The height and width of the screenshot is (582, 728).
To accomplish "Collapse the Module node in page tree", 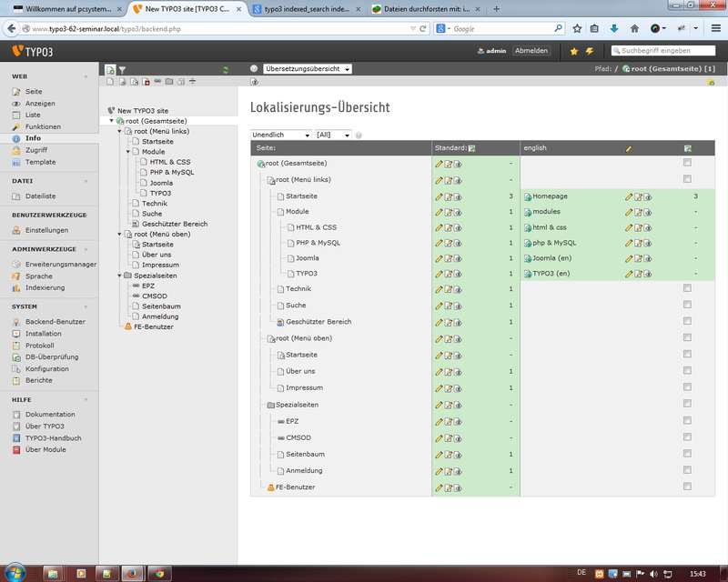I will tap(128, 152).
